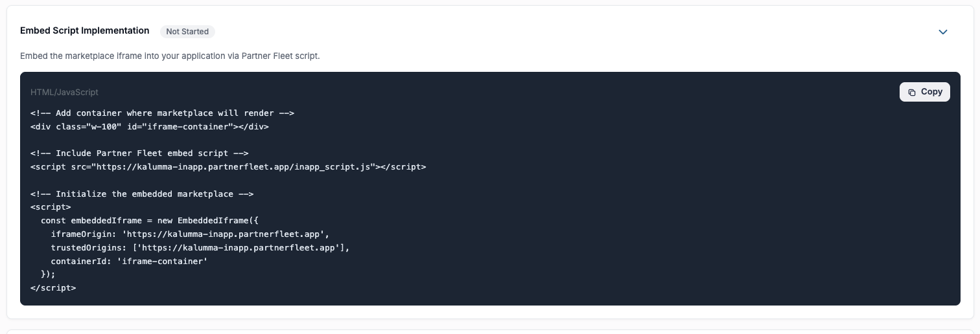Click the Embed Script Implementation heading

coord(85,30)
